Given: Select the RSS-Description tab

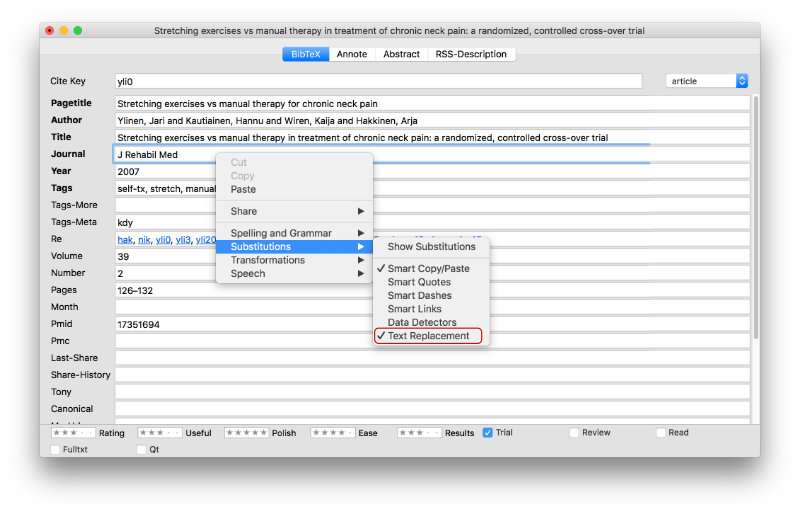Looking at the screenshot, I should click(x=471, y=54).
